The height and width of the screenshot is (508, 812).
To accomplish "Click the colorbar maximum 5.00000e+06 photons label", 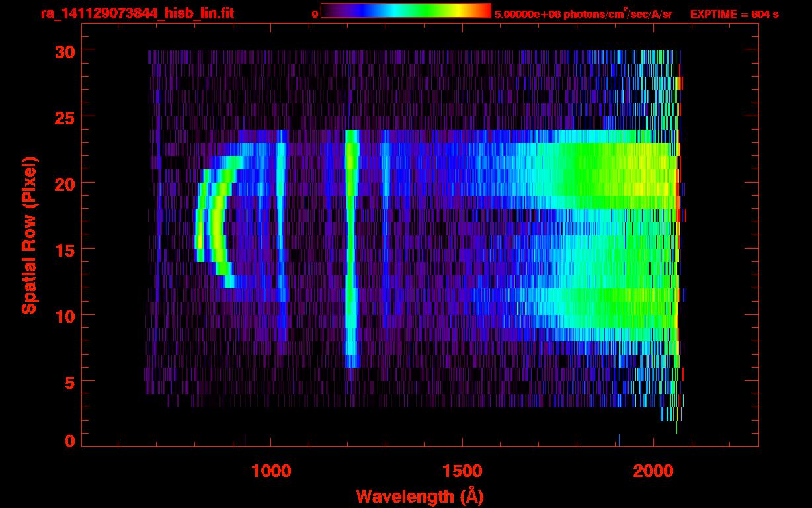I will point(583,14).
